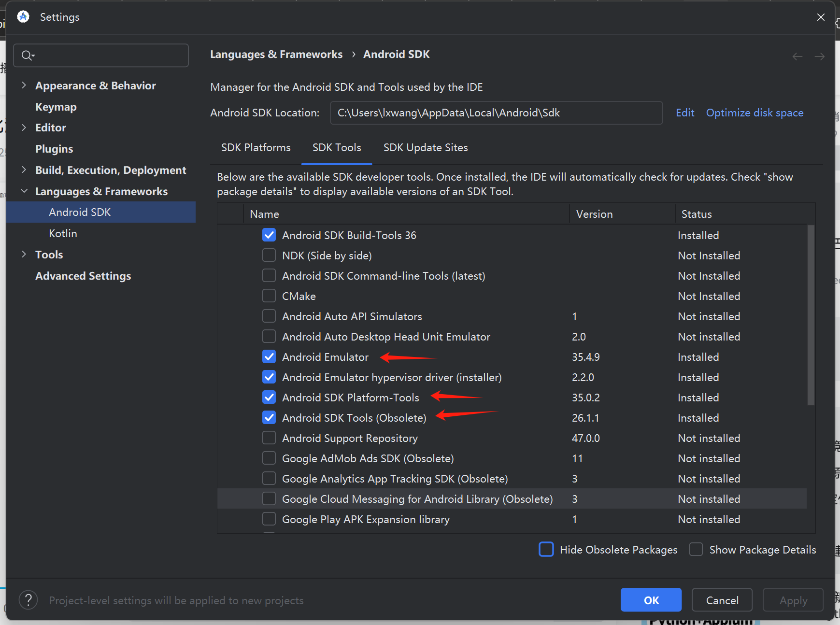Click Optimize disk space link
Screen dimensions: 840x625
tap(755, 113)
